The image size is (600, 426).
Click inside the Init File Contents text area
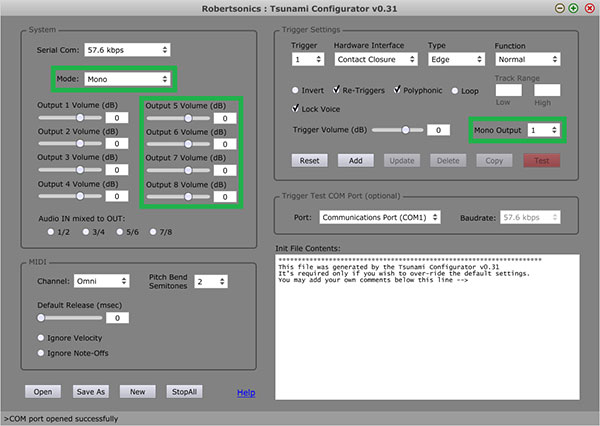pyautogui.click(x=427, y=327)
